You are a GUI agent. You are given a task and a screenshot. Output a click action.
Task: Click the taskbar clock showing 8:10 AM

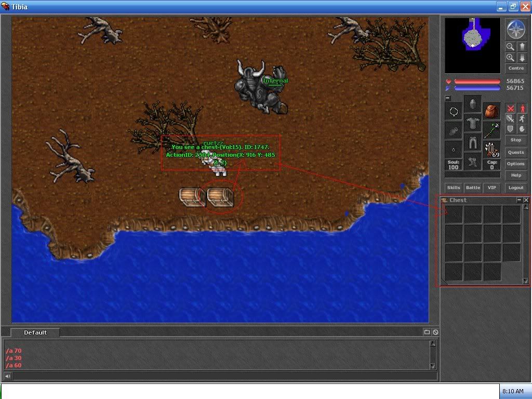pyautogui.click(x=513, y=391)
